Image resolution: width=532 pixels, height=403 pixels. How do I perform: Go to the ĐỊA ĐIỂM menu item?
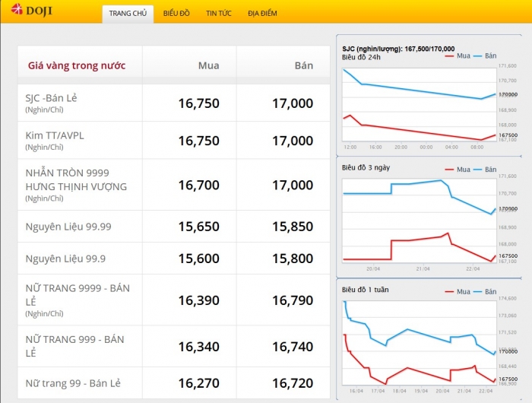coord(262,14)
